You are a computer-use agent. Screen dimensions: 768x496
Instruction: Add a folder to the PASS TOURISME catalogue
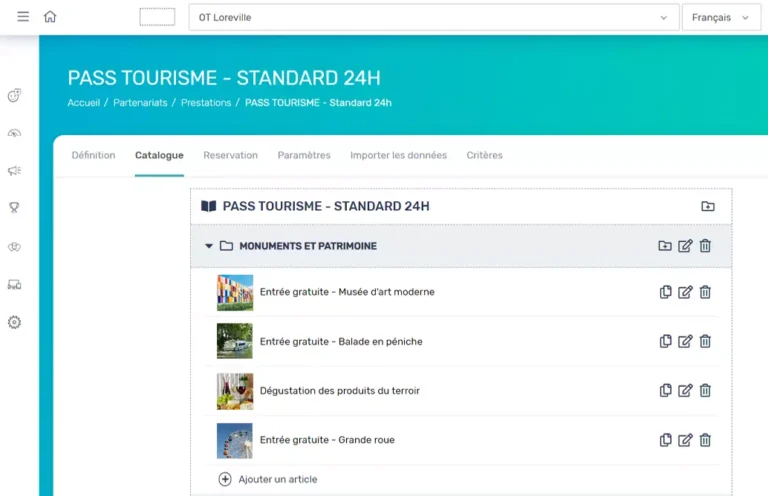coord(708,206)
